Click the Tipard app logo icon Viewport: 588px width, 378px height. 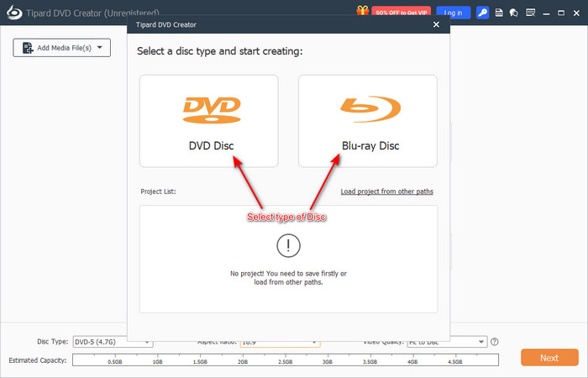click(x=14, y=13)
